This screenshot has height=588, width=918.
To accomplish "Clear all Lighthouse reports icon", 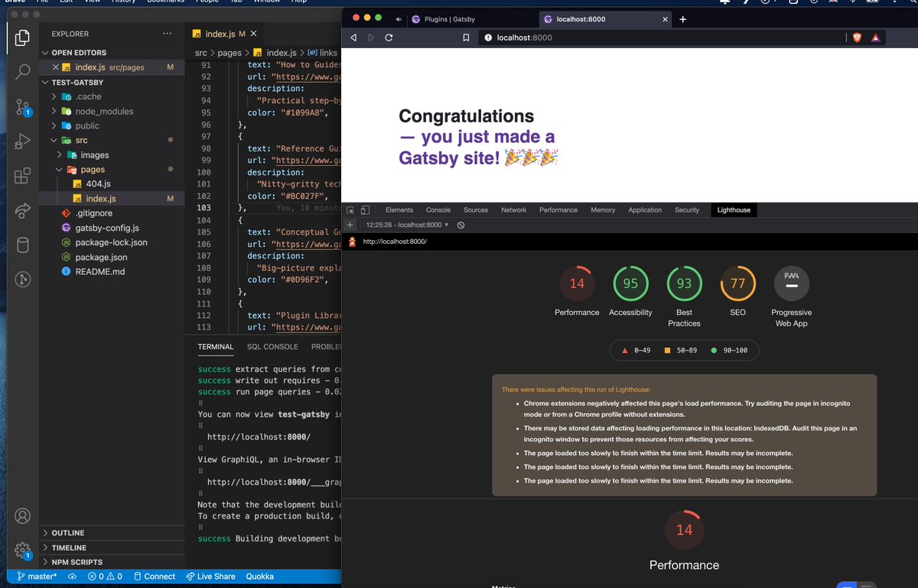I will [x=461, y=225].
